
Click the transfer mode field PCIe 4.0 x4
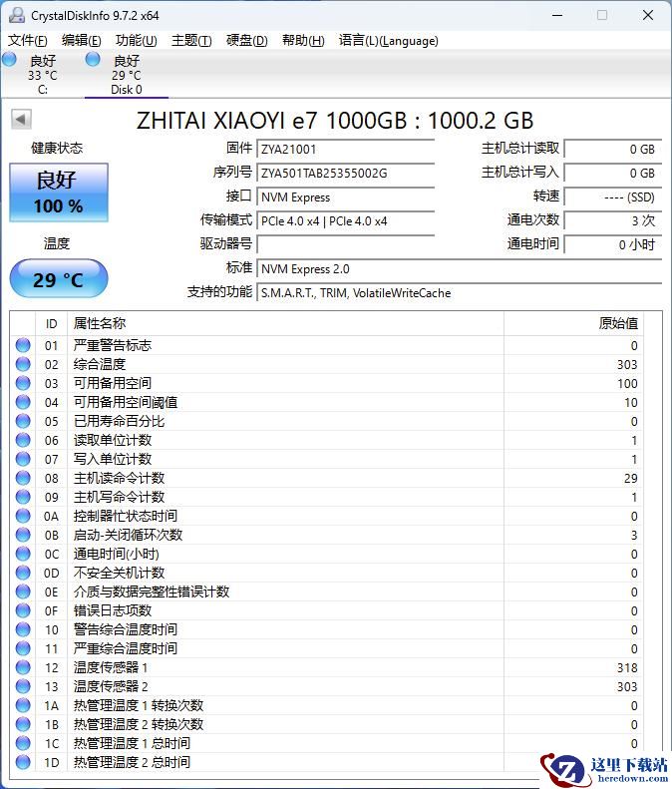click(346, 220)
